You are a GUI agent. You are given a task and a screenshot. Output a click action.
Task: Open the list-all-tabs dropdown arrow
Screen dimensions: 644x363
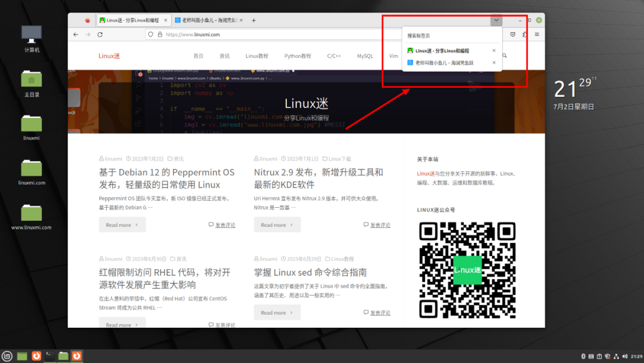coord(496,20)
